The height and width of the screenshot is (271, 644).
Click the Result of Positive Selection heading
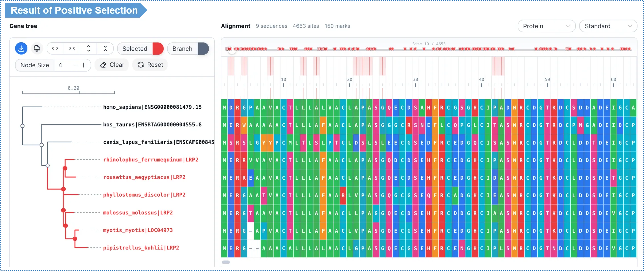[x=74, y=10]
